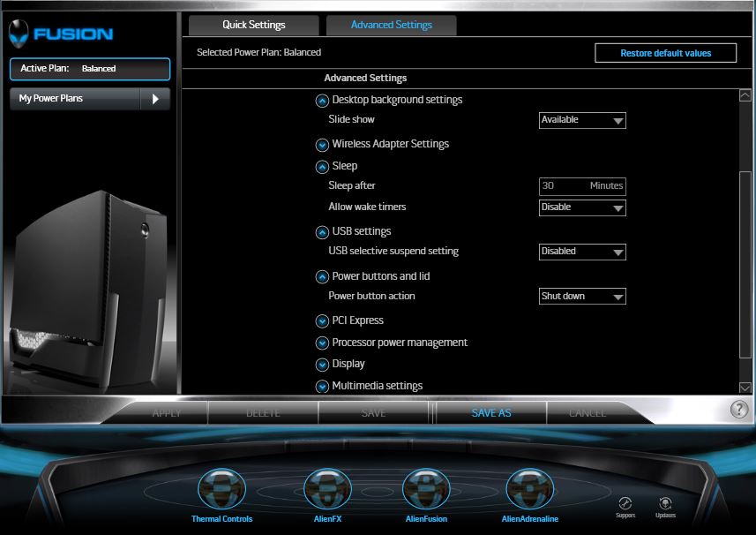
Task: Click the 'Slide show' label
Action: (x=351, y=119)
